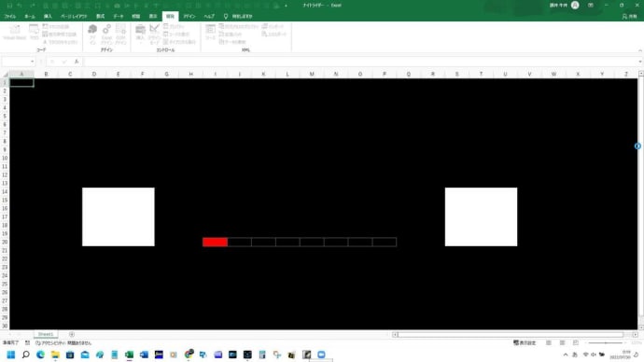The height and width of the screenshot is (362, 644).
Task: Switch to the Review tab
Action: click(x=136, y=17)
